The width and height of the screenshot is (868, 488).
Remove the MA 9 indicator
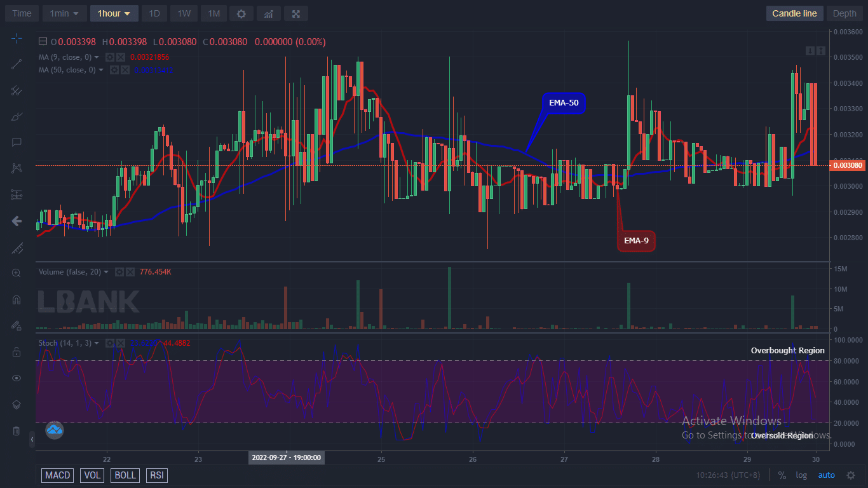pos(120,57)
